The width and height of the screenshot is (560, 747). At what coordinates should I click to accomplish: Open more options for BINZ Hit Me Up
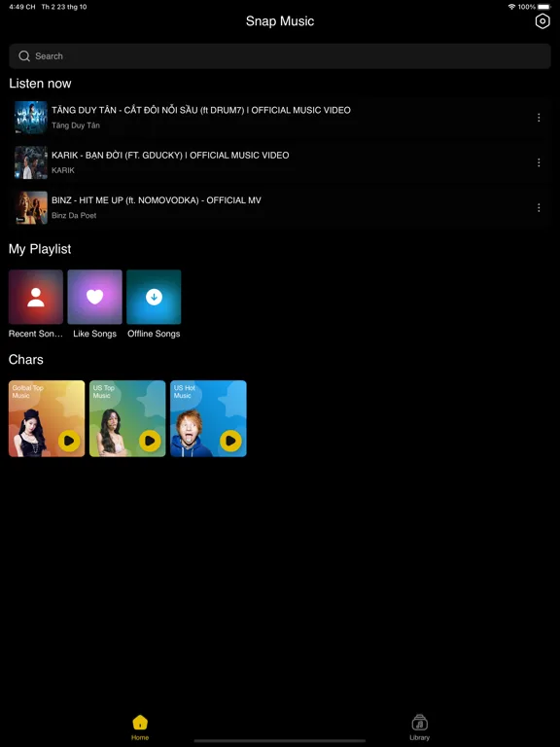coord(539,208)
